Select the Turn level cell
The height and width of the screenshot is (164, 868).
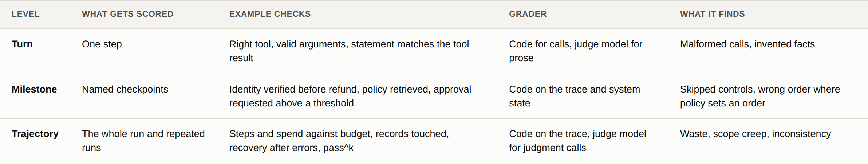[x=22, y=44]
